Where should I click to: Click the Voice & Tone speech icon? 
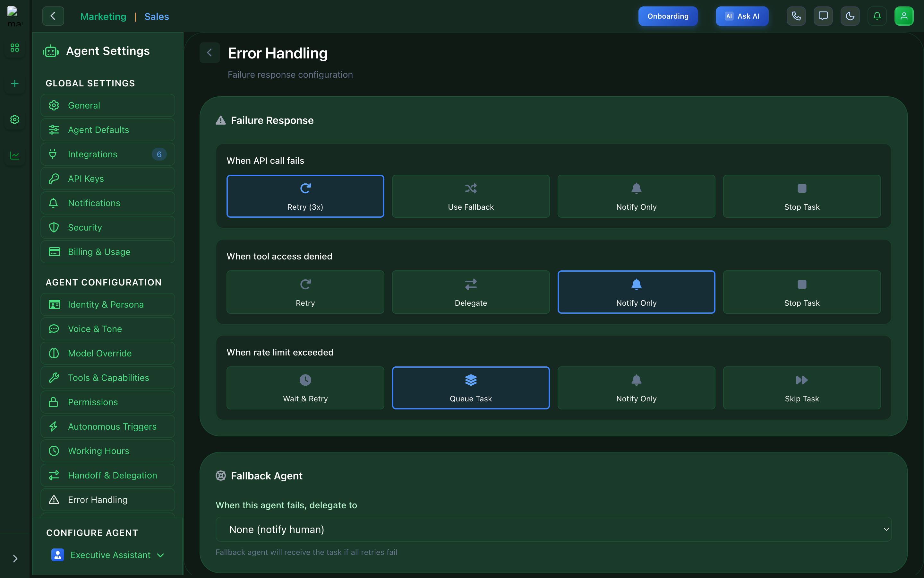click(x=54, y=329)
